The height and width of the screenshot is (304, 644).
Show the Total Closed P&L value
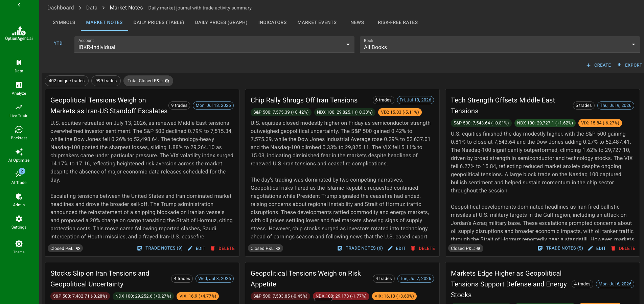pyautogui.click(x=167, y=81)
